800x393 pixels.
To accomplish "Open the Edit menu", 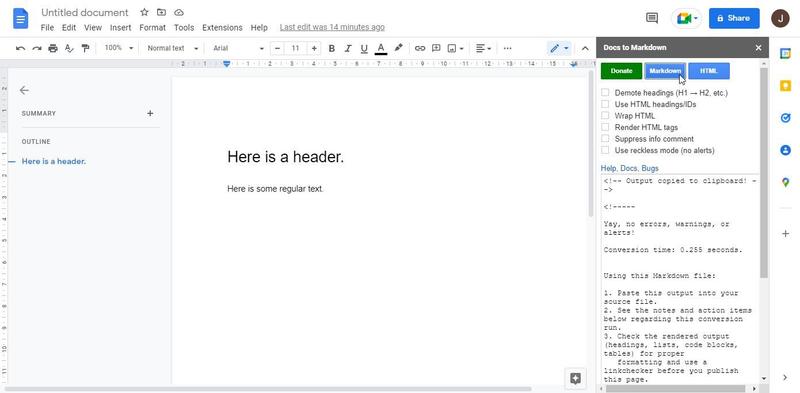I will pyautogui.click(x=69, y=28).
